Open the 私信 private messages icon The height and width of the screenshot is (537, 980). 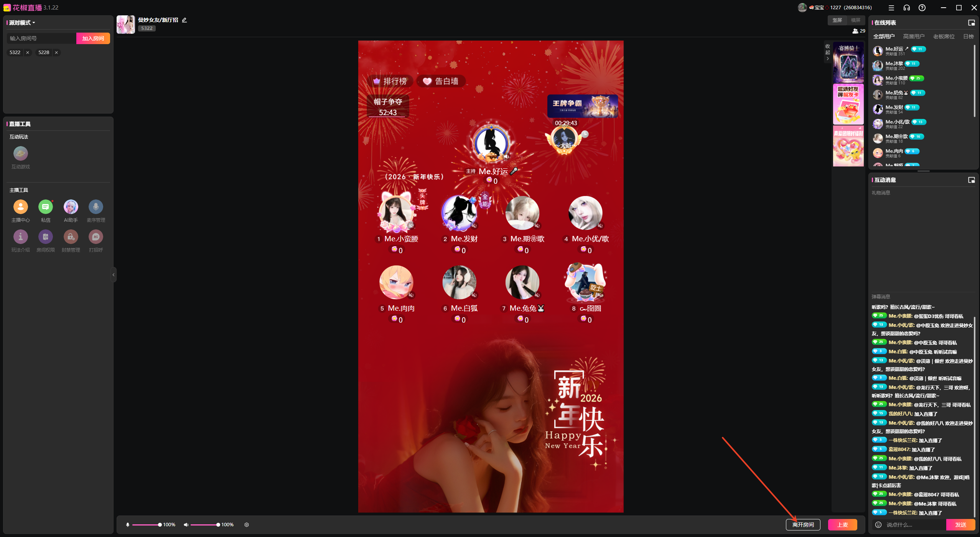click(x=45, y=207)
